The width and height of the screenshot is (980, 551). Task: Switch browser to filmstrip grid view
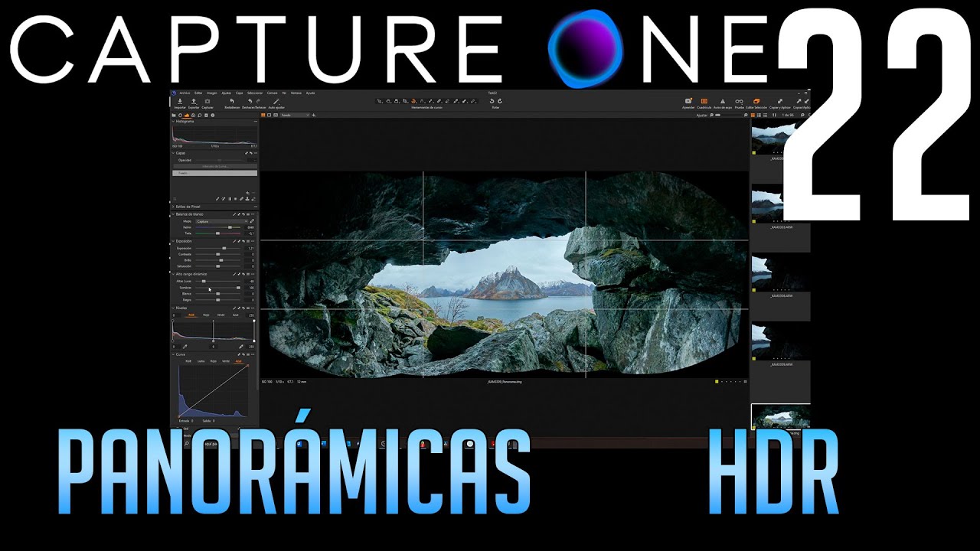pyautogui.click(x=753, y=115)
